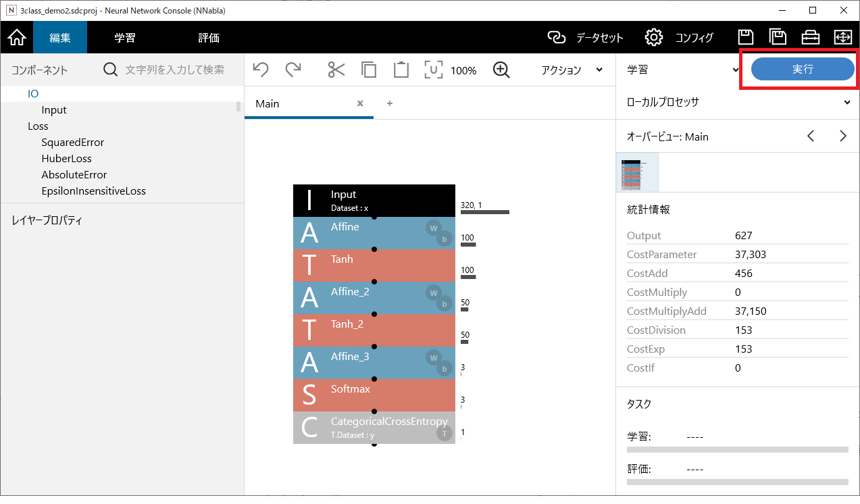Click the paste clipboard icon
The height and width of the screenshot is (504, 860).
click(x=401, y=70)
